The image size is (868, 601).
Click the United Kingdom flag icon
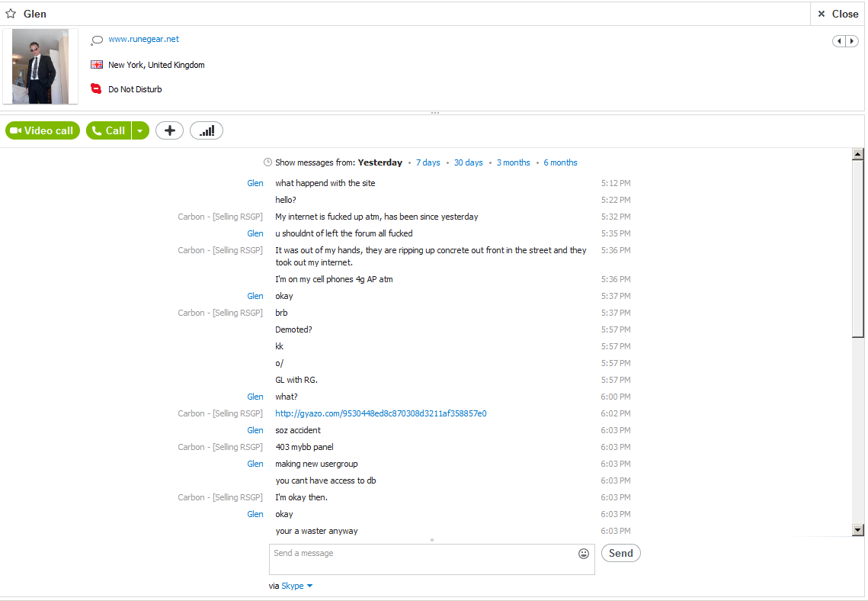tap(96, 65)
